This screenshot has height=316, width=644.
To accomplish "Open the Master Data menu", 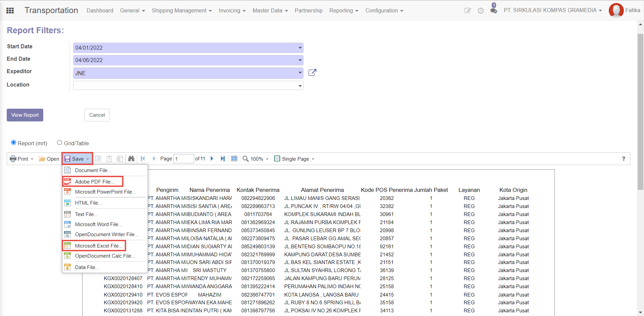I will pyautogui.click(x=270, y=10).
